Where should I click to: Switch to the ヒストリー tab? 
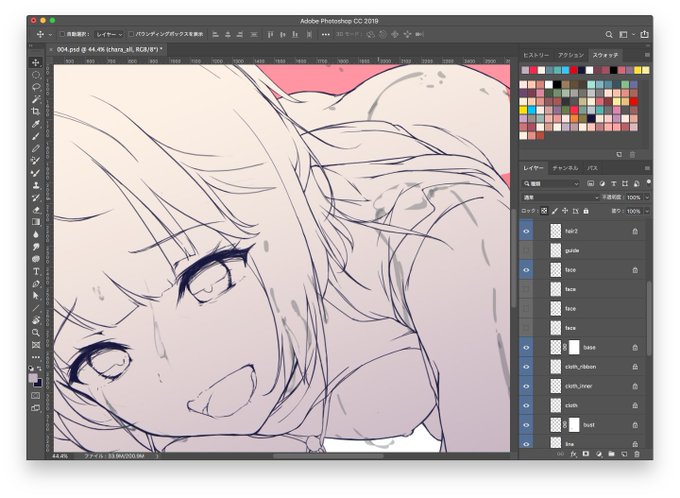(536, 55)
